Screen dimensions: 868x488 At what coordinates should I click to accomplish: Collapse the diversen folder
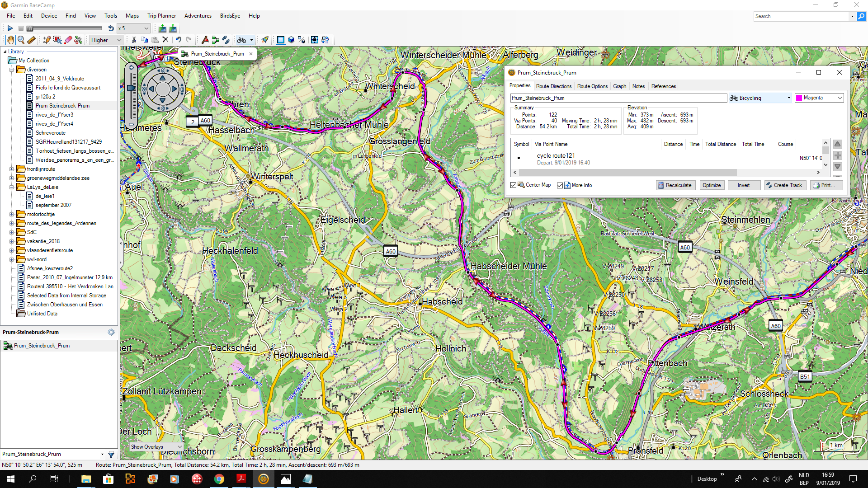(12, 70)
